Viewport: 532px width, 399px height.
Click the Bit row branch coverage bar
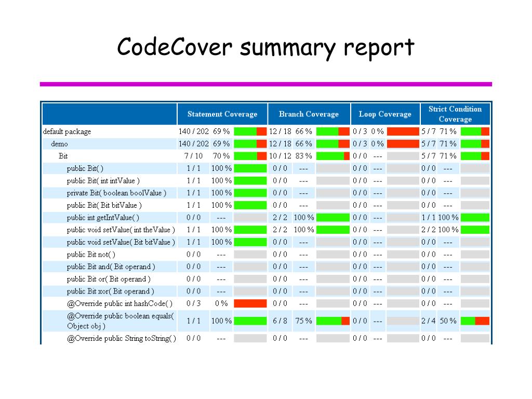[333, 156]
